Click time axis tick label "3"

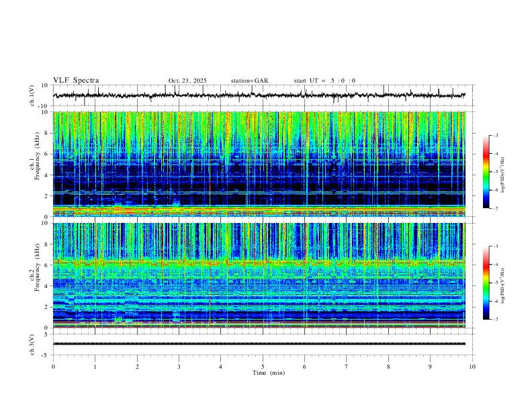pos(179,367)
